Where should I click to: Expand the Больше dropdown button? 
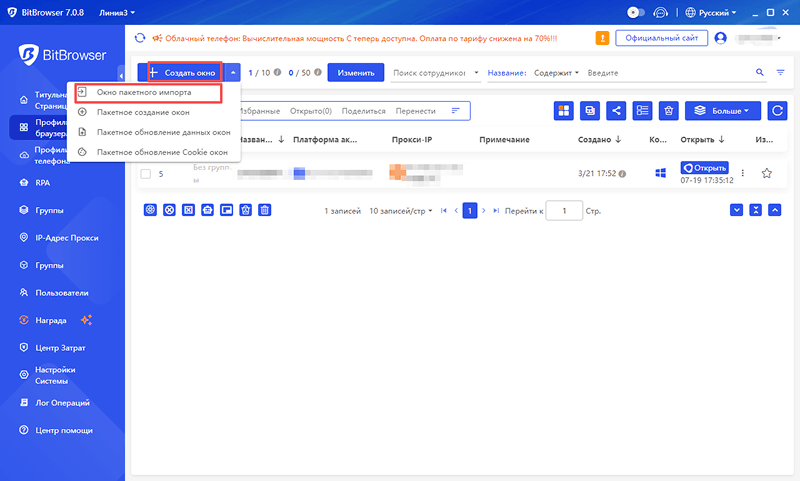723,111
